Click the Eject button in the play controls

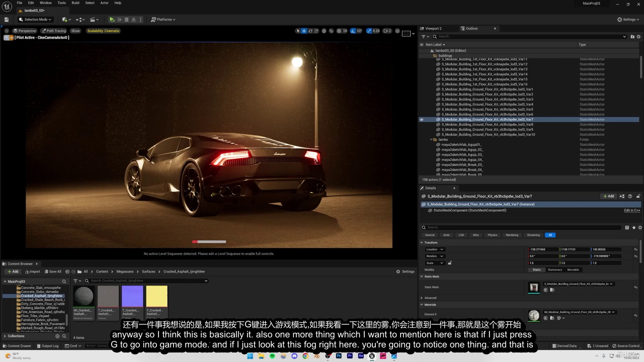[x=133, y=20]
